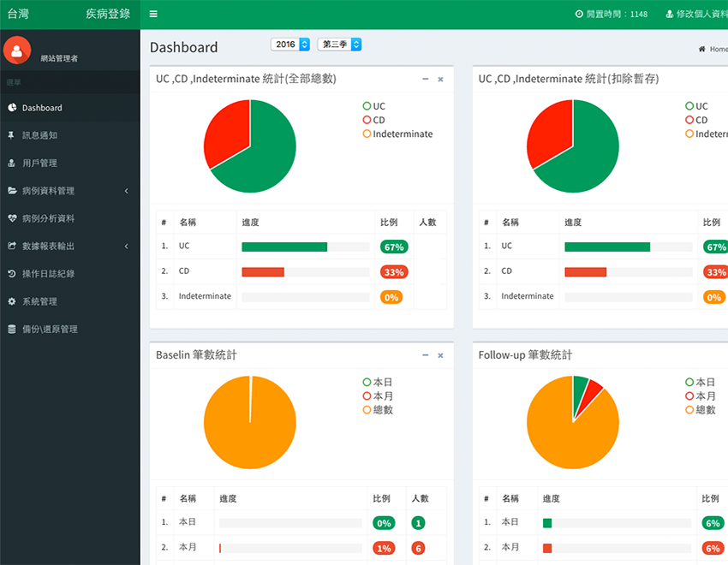The width and height of the screenshot is (728, 565).
Task: Click the export icon beside 數據報表輸出
Action: pyautogui.click(x=12, y=246)
